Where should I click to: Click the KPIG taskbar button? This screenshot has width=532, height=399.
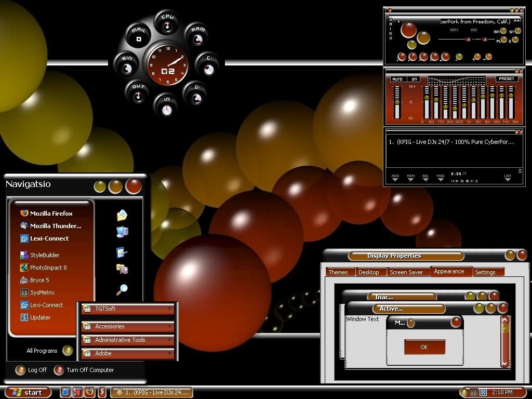point(152,392)
